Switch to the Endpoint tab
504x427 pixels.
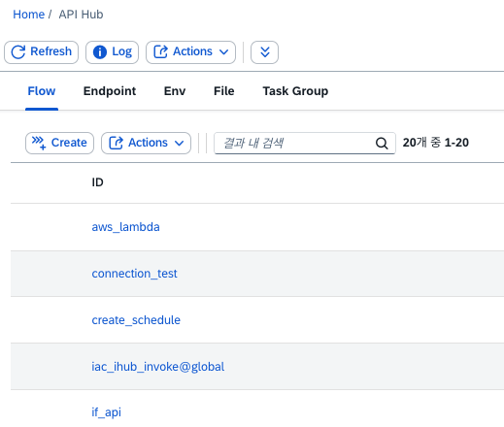pos(110,91)
